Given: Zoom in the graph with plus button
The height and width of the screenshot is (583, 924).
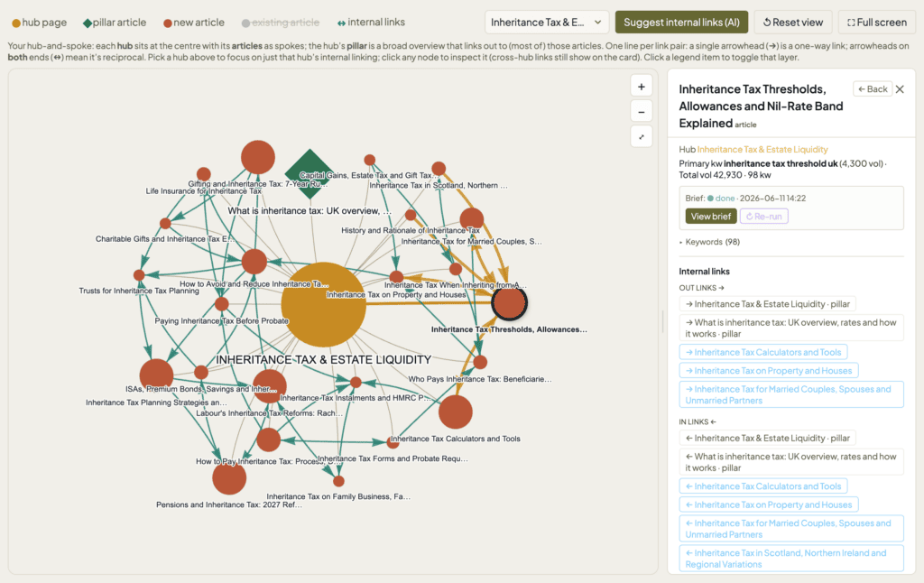Looking at the screenshot, I should coord(642,87).
